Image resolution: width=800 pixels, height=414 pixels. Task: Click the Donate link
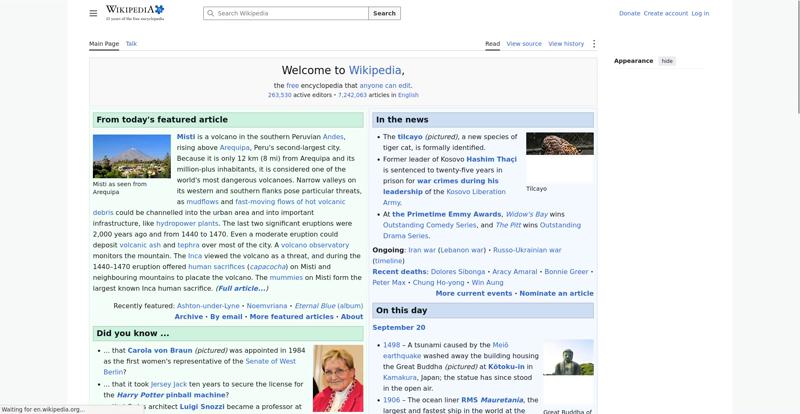point(629,13)
